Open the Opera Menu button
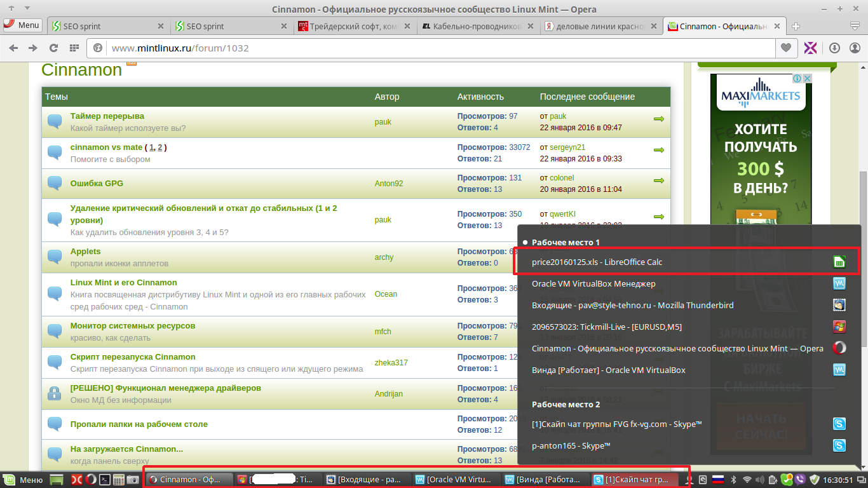 [x=23, y=25]
